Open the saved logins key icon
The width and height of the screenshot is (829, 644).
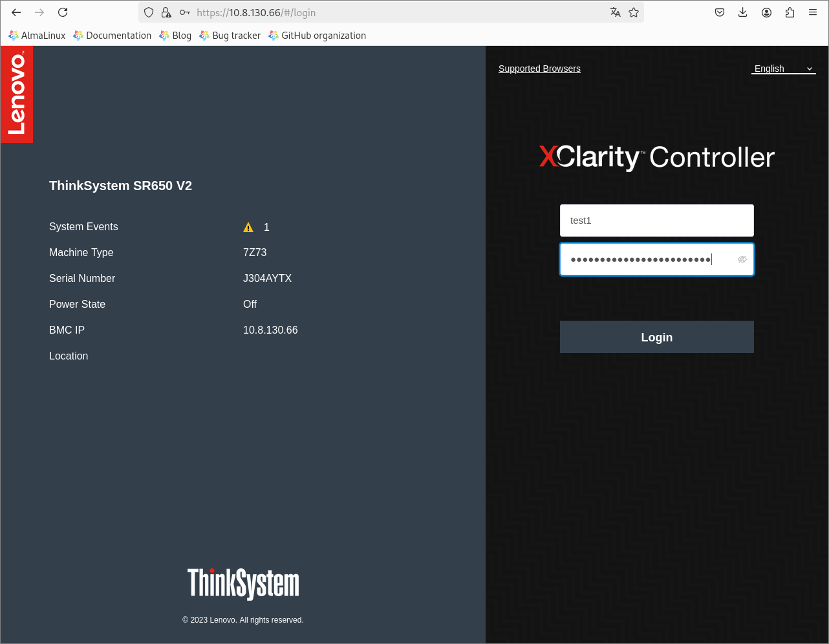[184, 12]
